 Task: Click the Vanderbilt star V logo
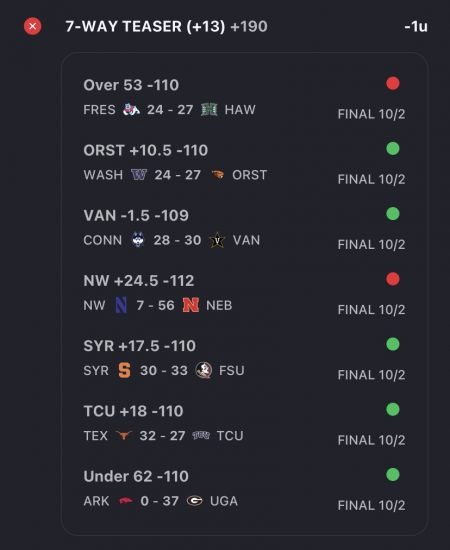click(217, 240)
